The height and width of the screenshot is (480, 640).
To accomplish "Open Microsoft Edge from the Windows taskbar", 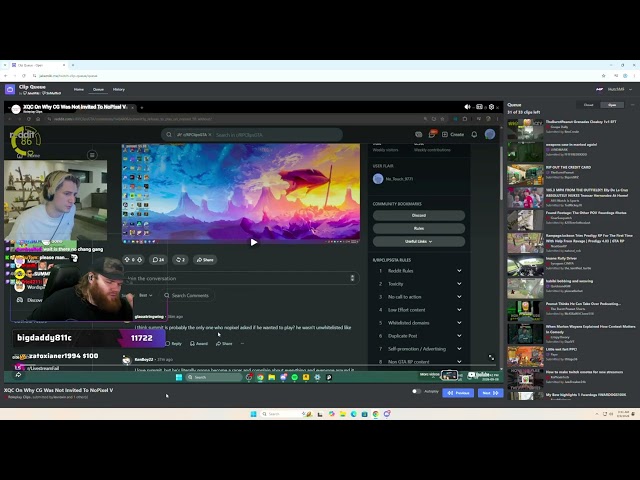I will pyautogui.click(x=353, y=414).
